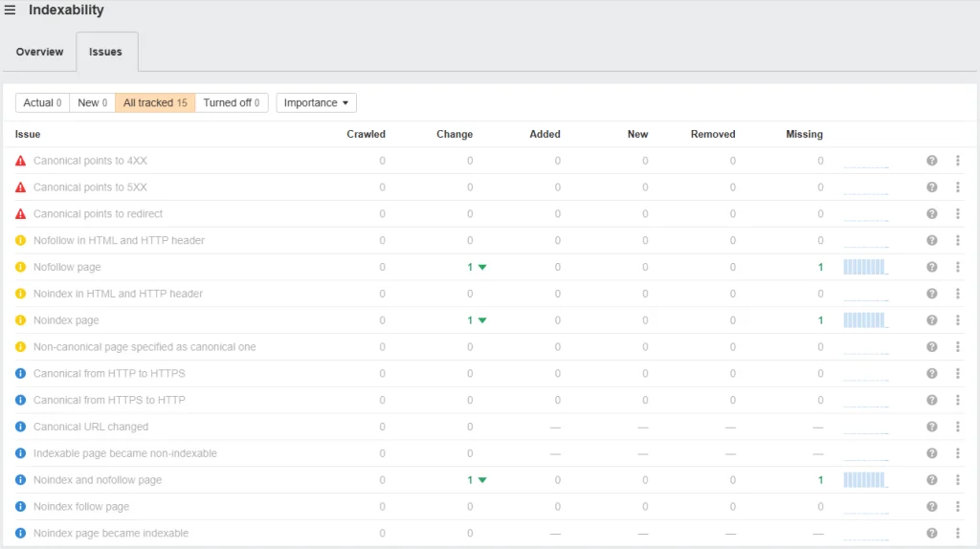This screenshot has width=980, height=549.
Task: Click change arrow in Noindex and nofollow row
Action: tap(481, 480)
